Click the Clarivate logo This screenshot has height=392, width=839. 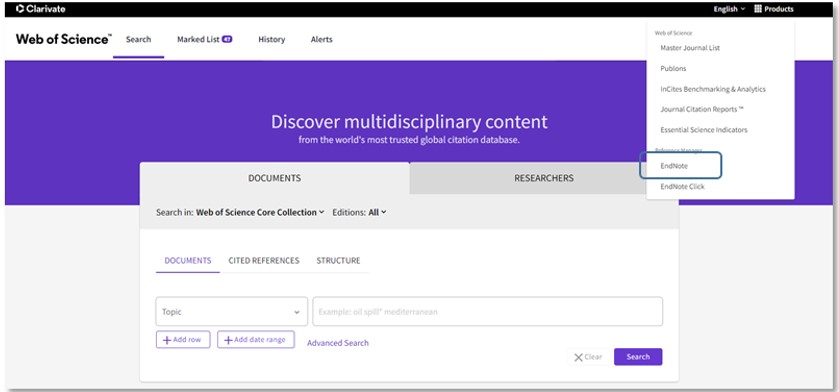point(41,9)
